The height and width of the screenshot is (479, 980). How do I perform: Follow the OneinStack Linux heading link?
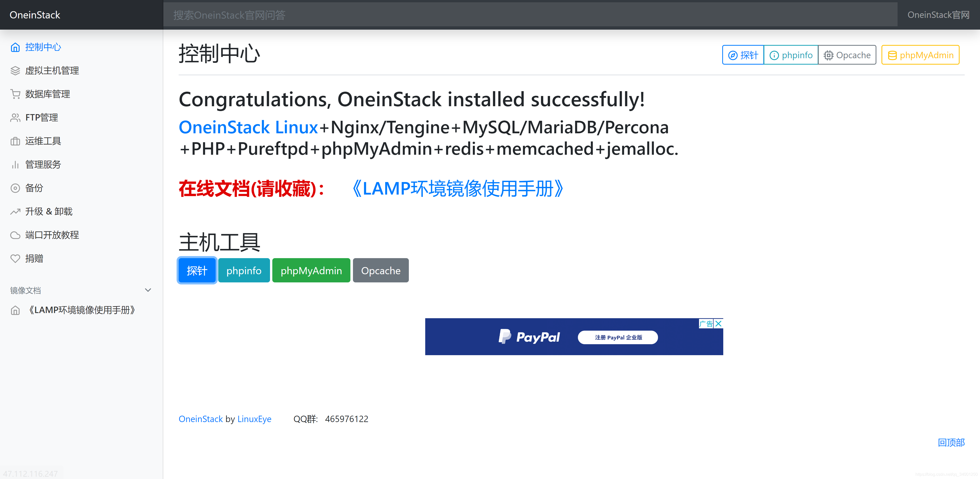(x=248, y=127)
